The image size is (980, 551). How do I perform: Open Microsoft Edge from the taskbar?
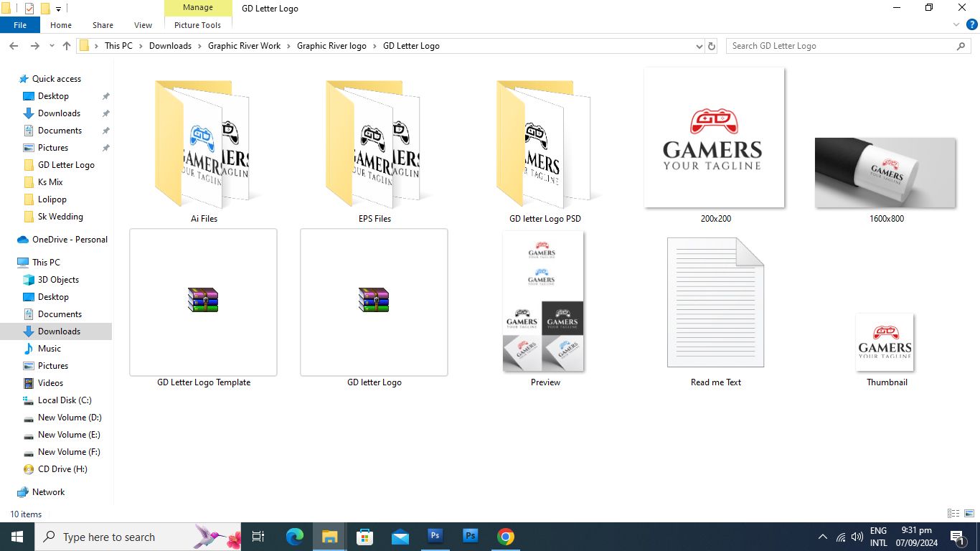295,537
